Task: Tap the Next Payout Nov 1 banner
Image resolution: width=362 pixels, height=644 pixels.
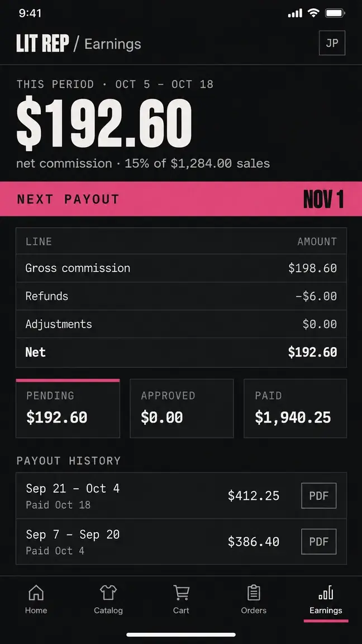Action: 181,199
